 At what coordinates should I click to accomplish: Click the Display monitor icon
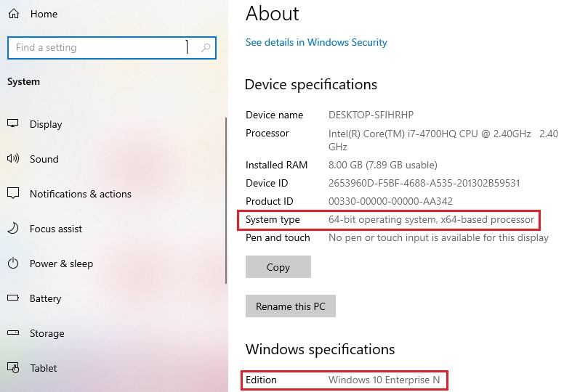(13, 124)
